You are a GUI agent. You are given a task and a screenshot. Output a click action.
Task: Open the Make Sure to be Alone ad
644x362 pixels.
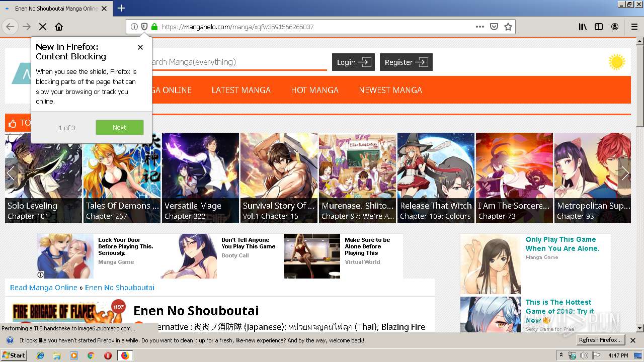point(343,256)
